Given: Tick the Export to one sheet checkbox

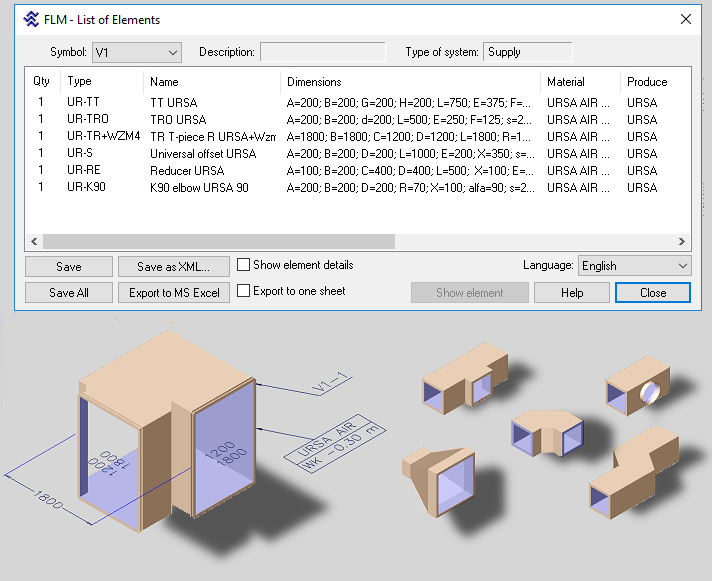Looking at the screenshot, I should click(243, 291).
